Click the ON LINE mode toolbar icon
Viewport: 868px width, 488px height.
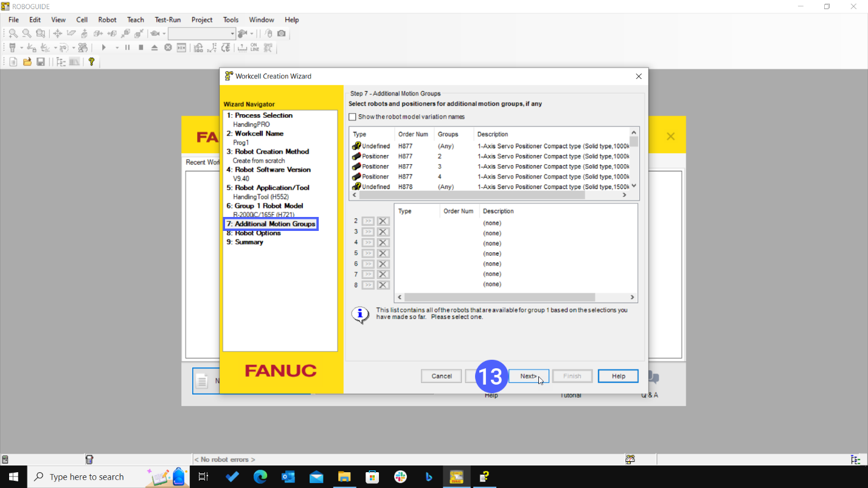coord(254,47)
